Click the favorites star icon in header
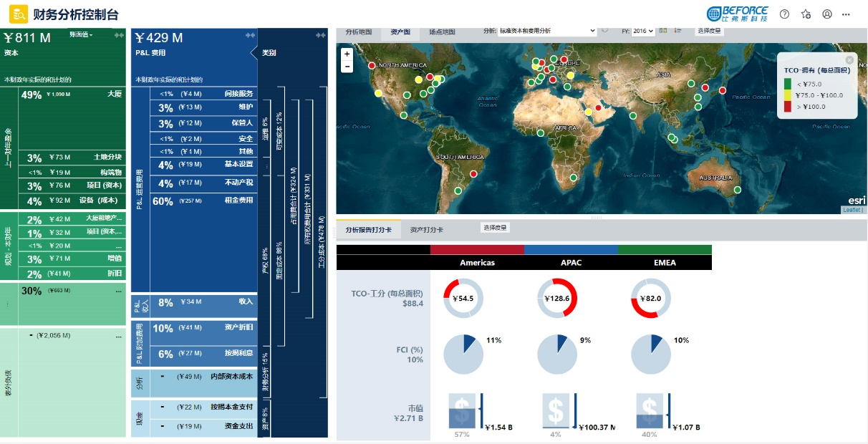 click(806, 14)
